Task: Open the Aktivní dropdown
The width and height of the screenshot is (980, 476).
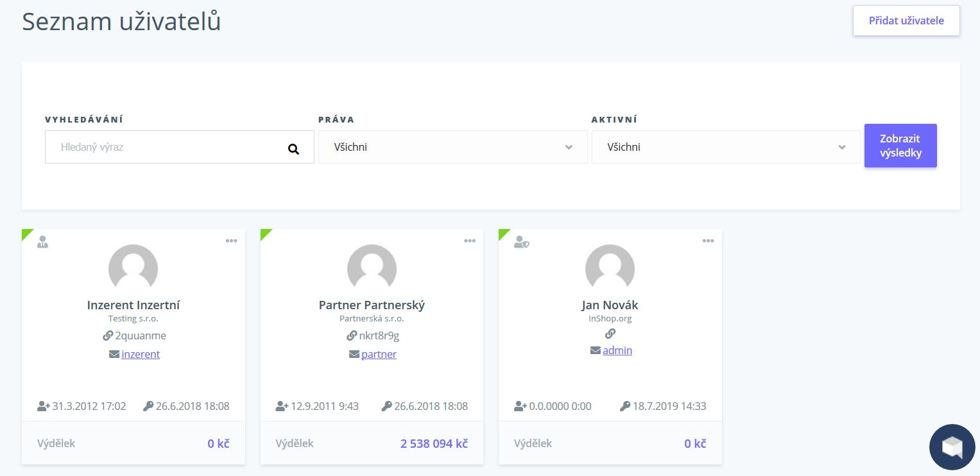Action: click(x=726, y=147)
